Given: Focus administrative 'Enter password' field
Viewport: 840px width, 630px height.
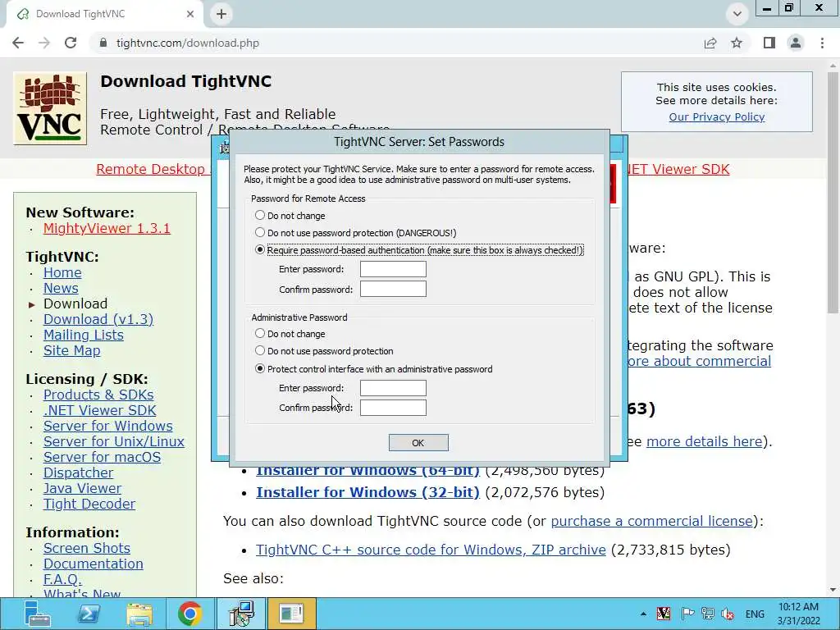Looking at the screenshot, I should [393, 388].
